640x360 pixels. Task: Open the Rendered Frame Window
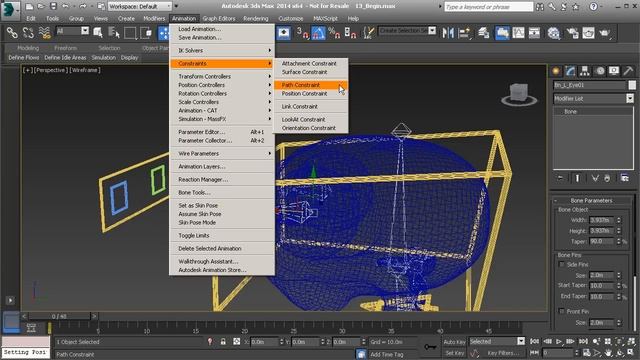[x=588, y=33]
